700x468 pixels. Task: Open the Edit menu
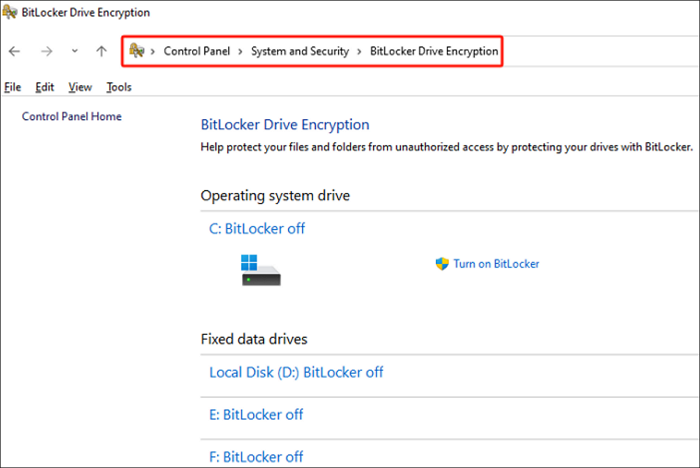point(45,87)
